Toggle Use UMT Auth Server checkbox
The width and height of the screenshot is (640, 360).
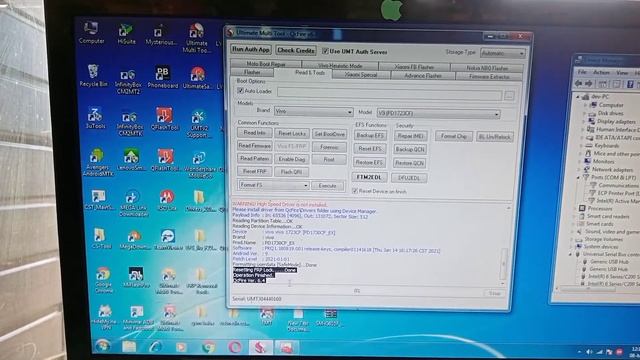coord(325,51)
